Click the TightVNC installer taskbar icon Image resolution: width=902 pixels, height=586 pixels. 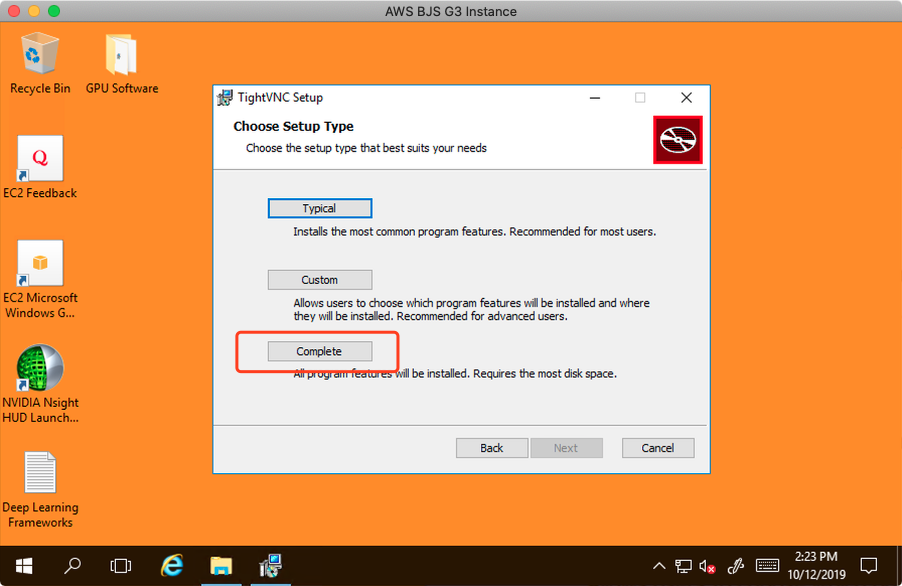(270, 565)
